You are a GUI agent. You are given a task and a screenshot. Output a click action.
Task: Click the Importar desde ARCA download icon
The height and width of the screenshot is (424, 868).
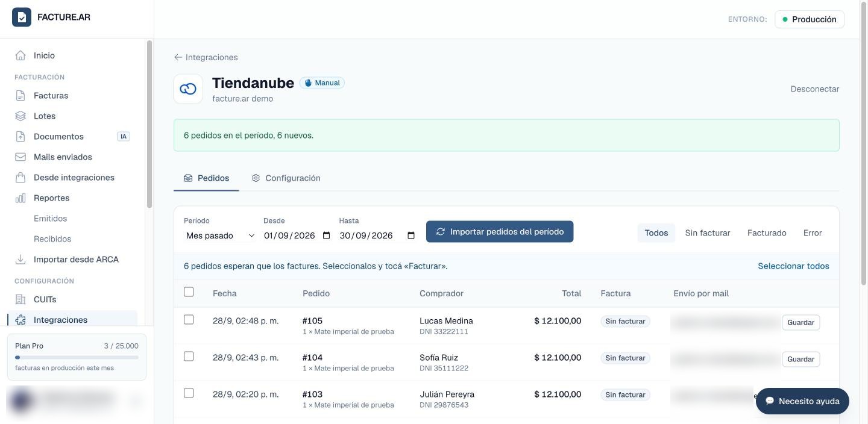[20, 260]
